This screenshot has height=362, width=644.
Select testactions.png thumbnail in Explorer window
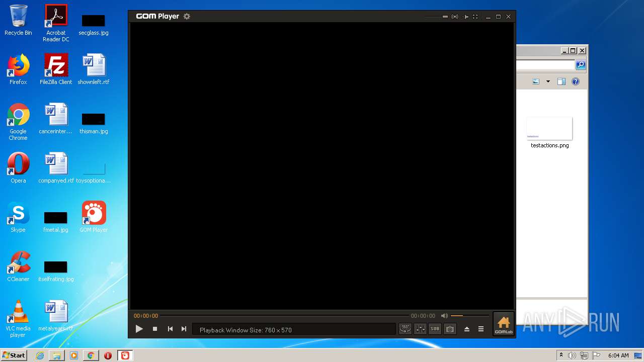pyautogui.click(x=549, y=128)
